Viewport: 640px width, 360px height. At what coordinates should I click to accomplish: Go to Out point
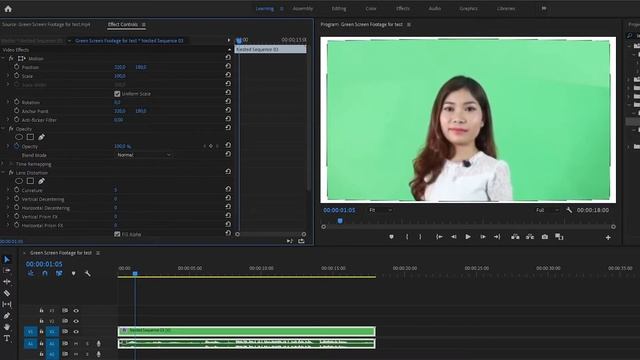click(497, 237)
